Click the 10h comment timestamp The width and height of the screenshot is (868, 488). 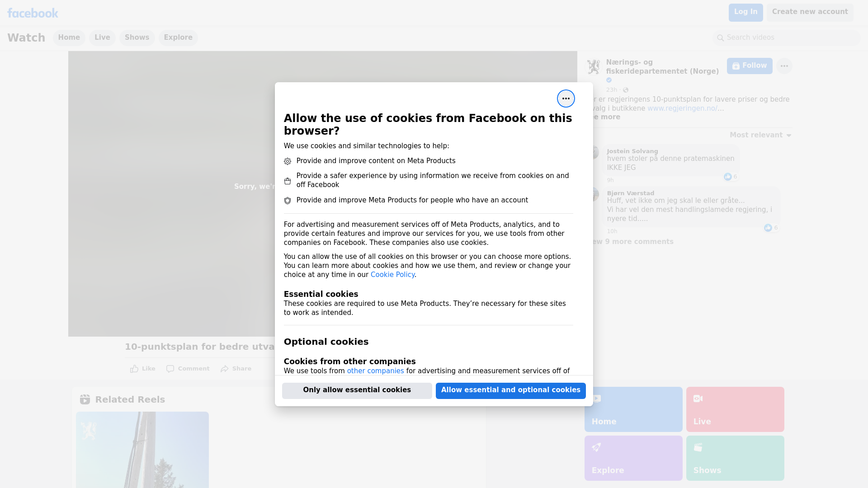tap(612, 231)
